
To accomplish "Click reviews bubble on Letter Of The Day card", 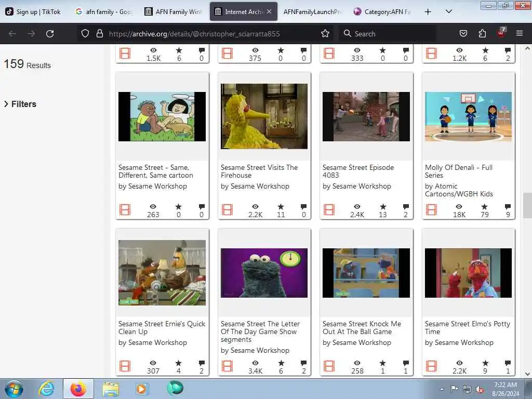I will pos(303,363).
